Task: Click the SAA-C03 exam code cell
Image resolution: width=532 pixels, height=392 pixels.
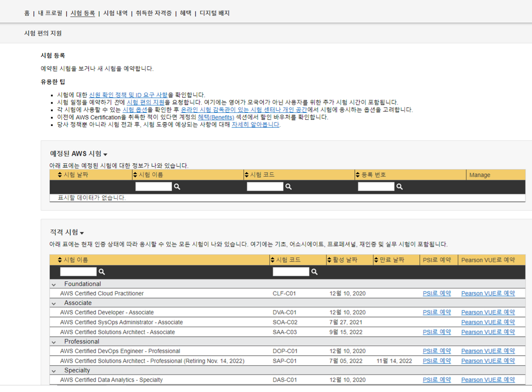Action: tap(285, 332)
